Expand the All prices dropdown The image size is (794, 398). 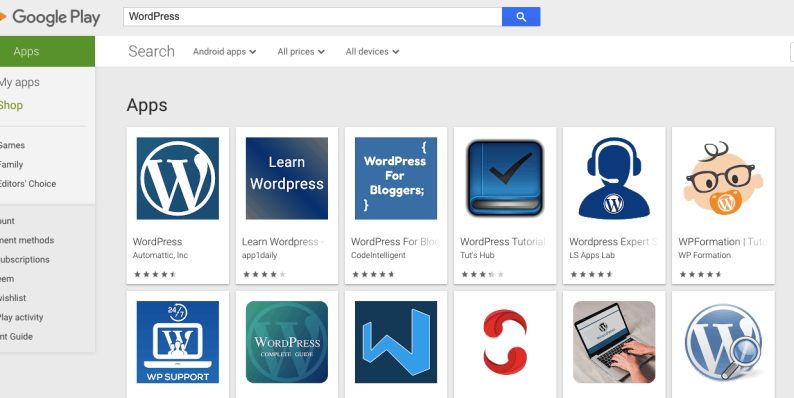point(301,52)
